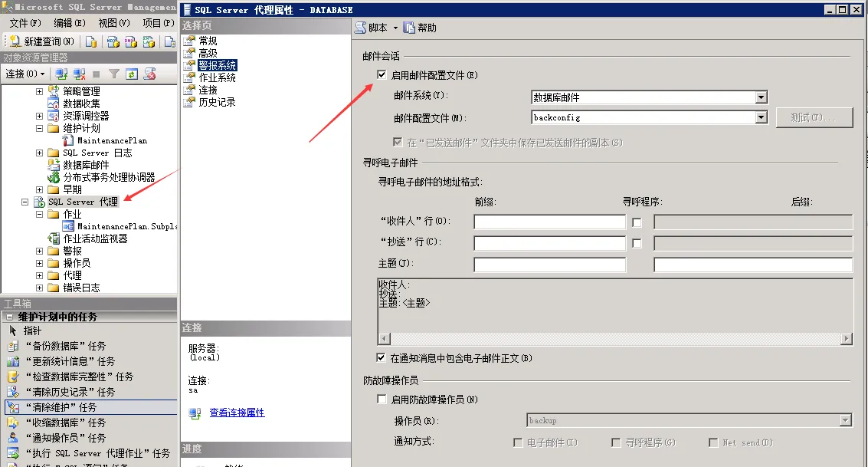The height and width of the screenshot is (467, 868).
Task: Expand the 操作员 tree node
Action: (x=39, y=263)
